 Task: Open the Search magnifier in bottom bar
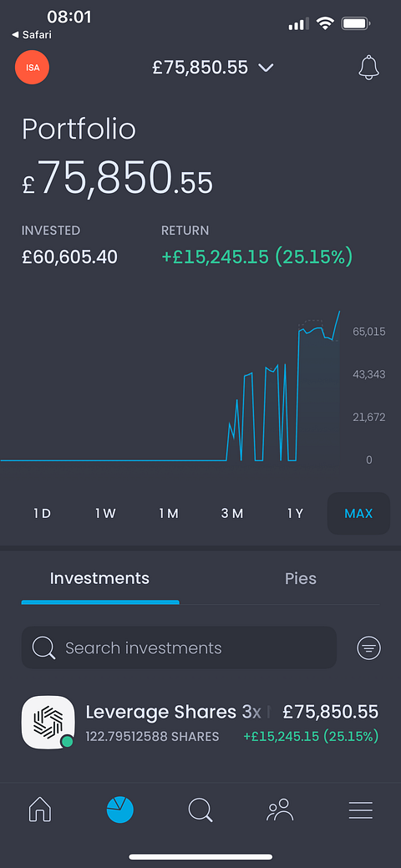200,810
